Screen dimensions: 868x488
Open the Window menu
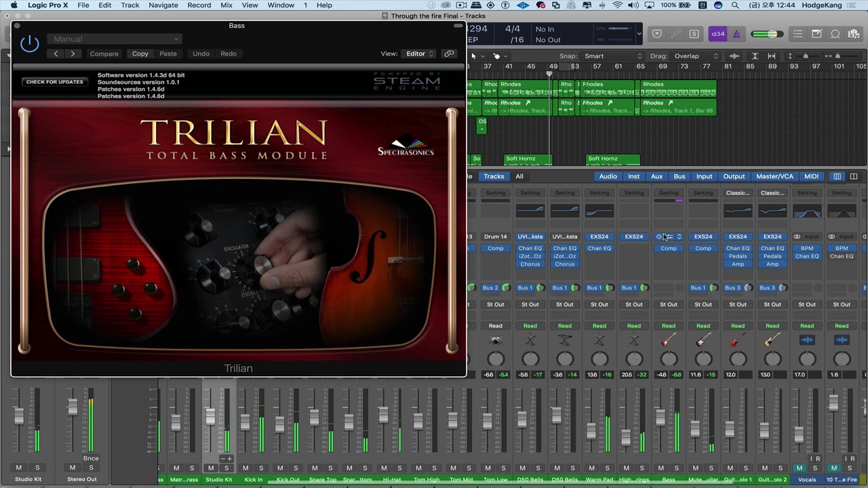click(281, 5)
